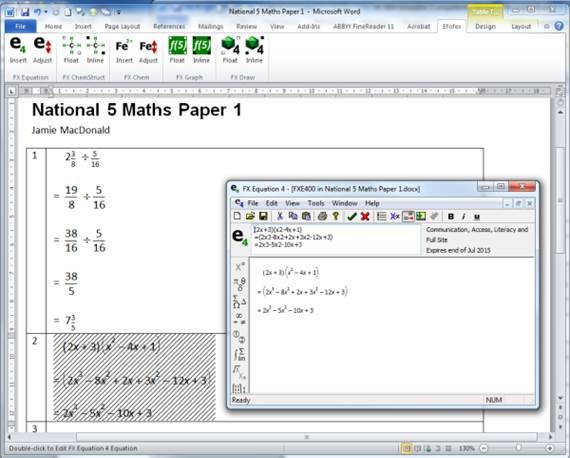This screenshot has width=570, height=458.
Task: Click the zoom slider in status bar
Action: tap(518, 448)
